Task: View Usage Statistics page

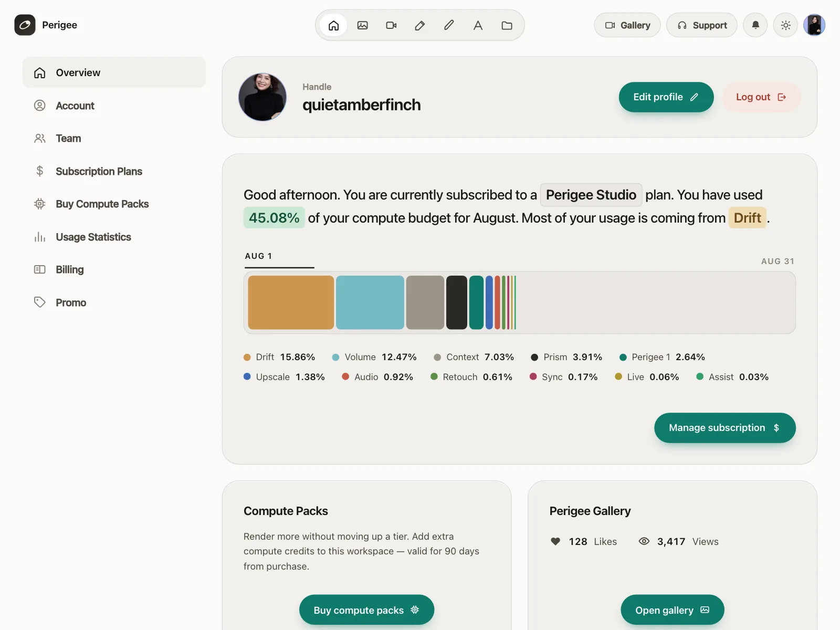Action: (114, 237)
